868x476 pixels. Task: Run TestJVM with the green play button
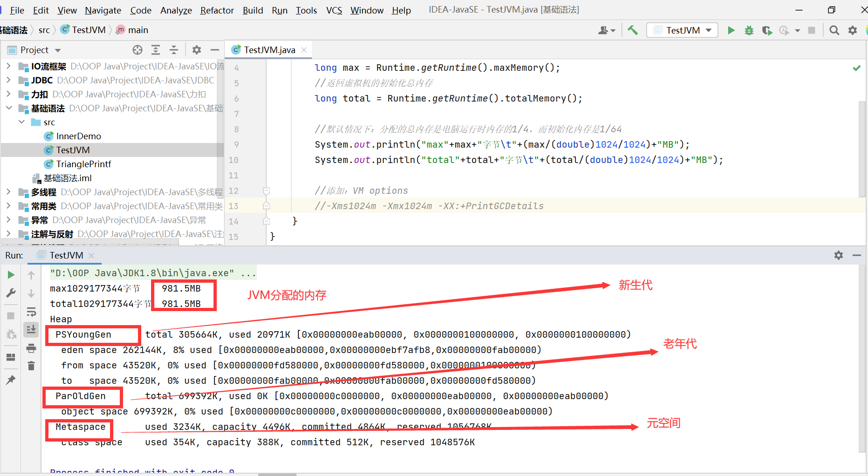coord(731,30)
